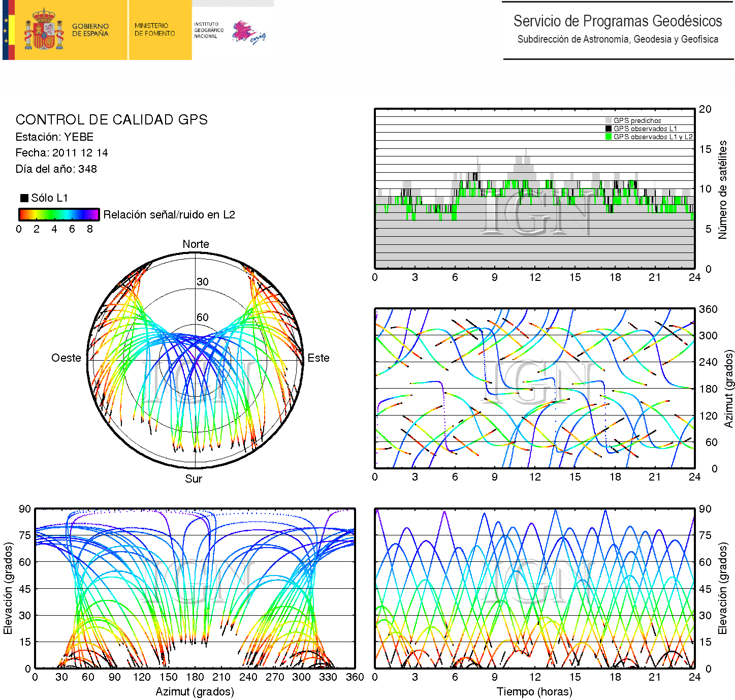Viewport: 735px width, 700px height.
Task: Click the black GPS observados L1 legend square
Action: pyautogui.click(x=608, y=129)
